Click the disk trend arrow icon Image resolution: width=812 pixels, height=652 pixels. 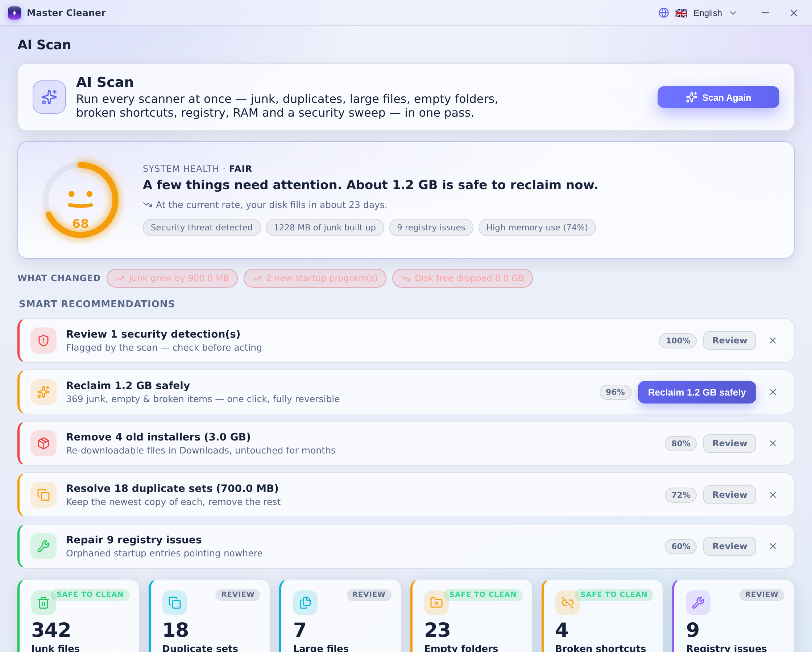pos(148,205)
